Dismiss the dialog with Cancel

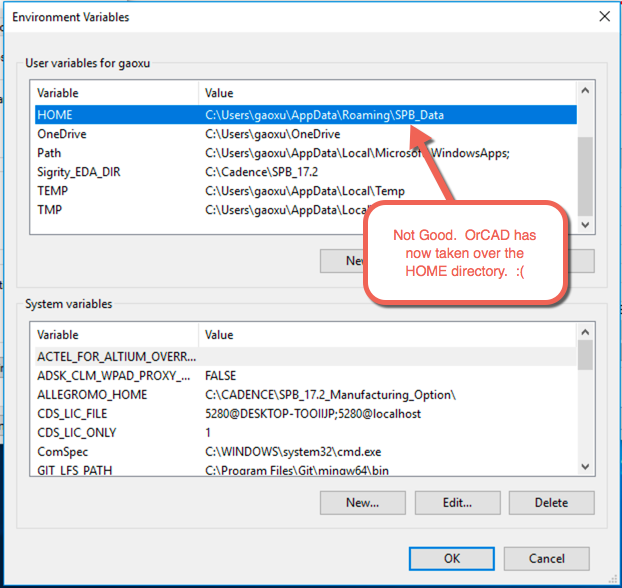[x=546, y=559]
